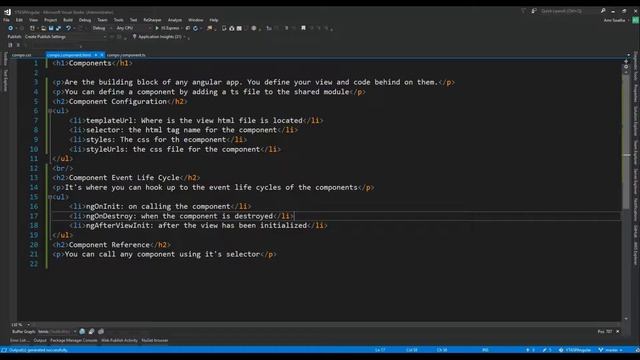This screenshot has width=640, height=360.
Task: Open the Any CPU platform dropdown
Action: click(133, 28)
